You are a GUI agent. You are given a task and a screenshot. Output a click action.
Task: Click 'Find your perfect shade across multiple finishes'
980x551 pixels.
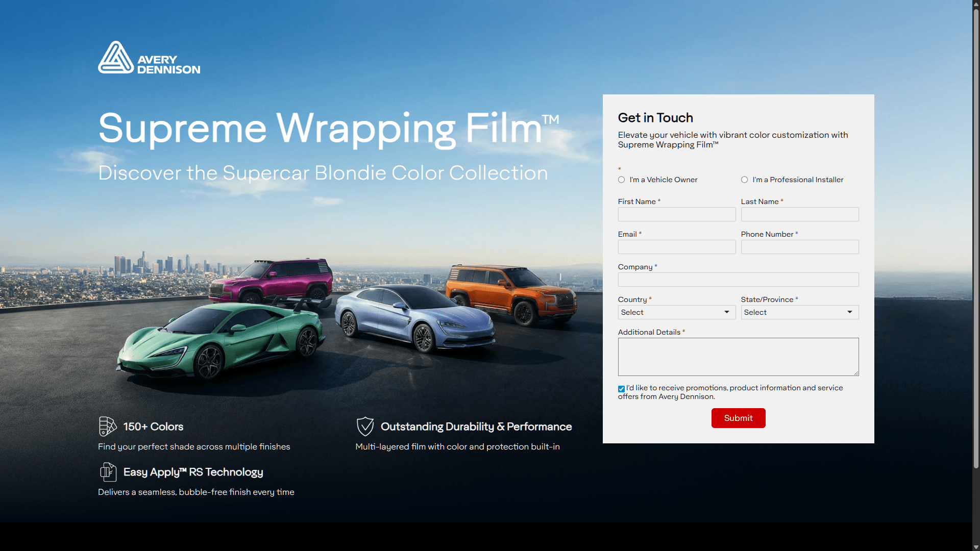[x=194, y=446]
